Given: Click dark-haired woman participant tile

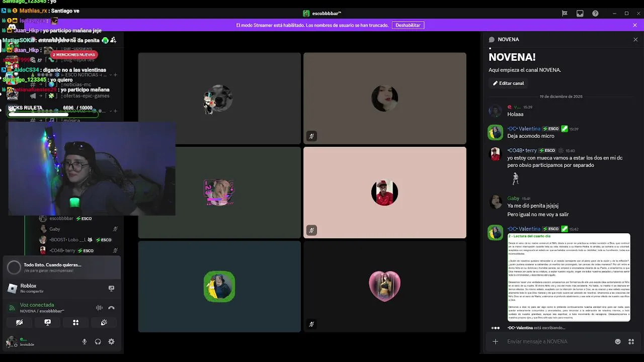Looking at the screenshot, I should (385, 99).
